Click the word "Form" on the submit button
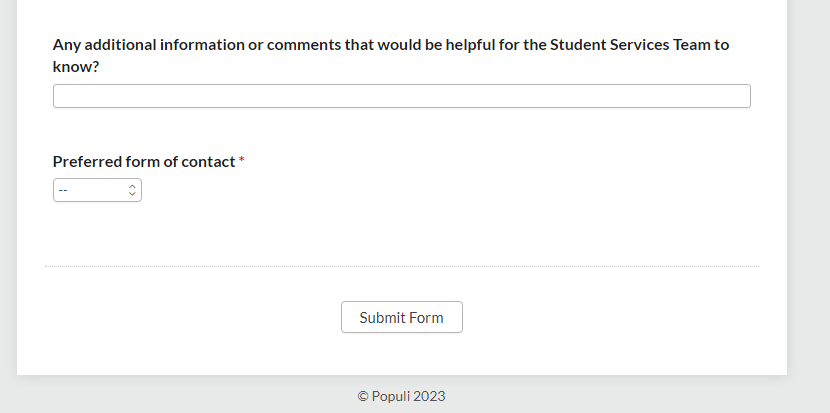 [425, 317]
